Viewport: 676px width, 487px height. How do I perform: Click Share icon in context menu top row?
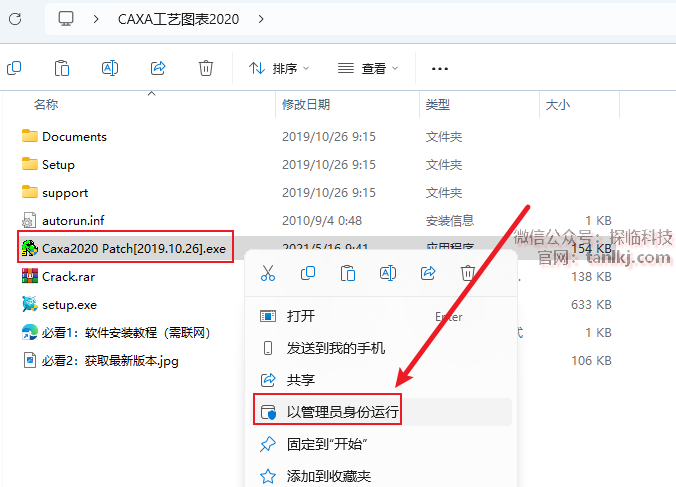point(428,273)
